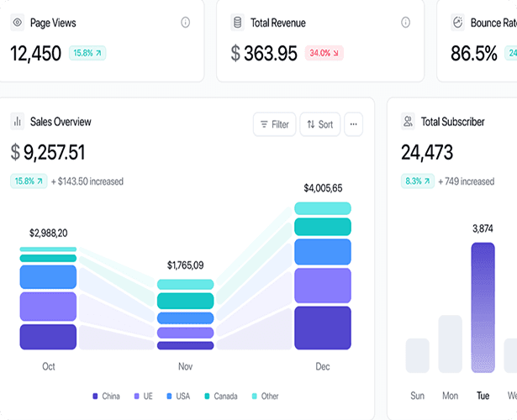
Task: Open the Total Revenue info icon
Action: pyautogui.click(x=406, y=23)
